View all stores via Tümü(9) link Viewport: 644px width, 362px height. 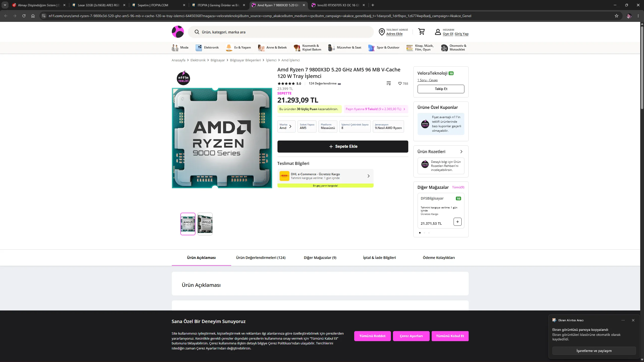[x=458, y=187]
